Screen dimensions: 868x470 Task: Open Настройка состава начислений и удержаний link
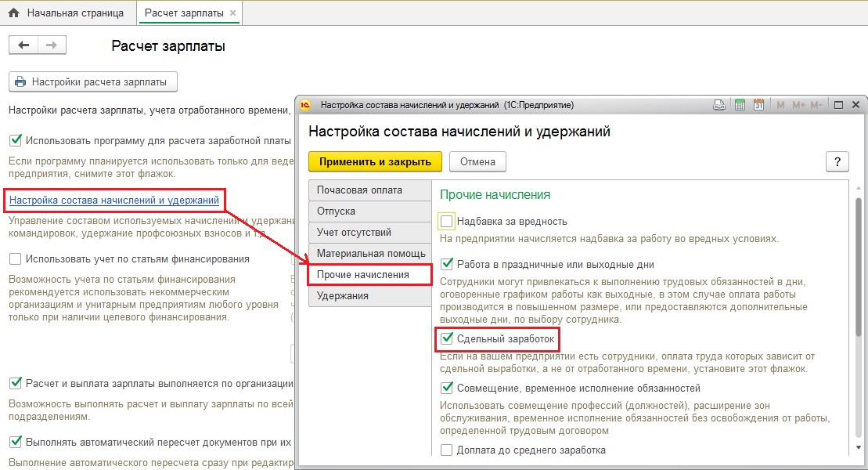click(x=114, y=201)
